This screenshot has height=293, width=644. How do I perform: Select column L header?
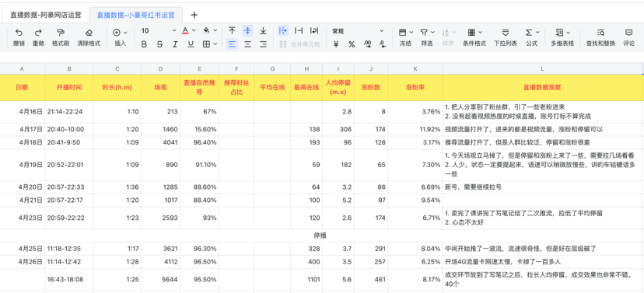pos(542,68)
